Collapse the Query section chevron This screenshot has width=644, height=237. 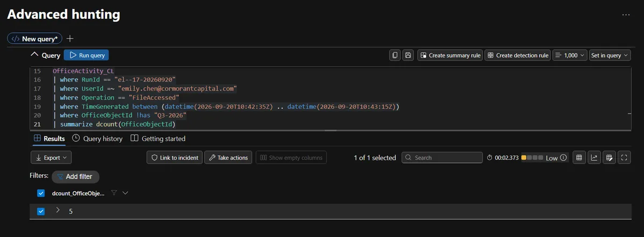coord(35,55)
